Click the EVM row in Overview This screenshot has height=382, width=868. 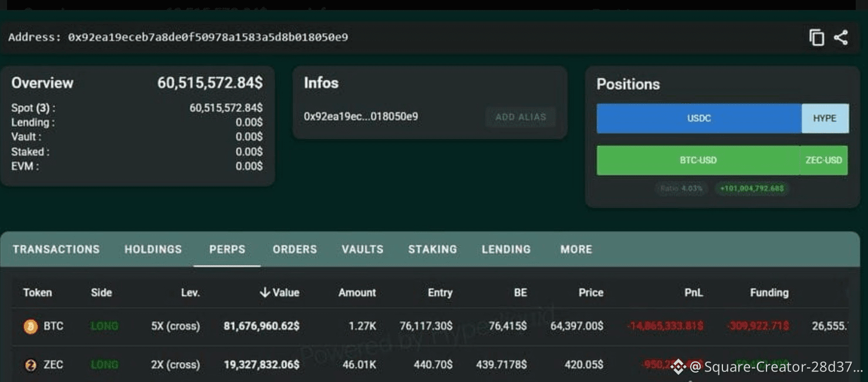tap(137, 167)
